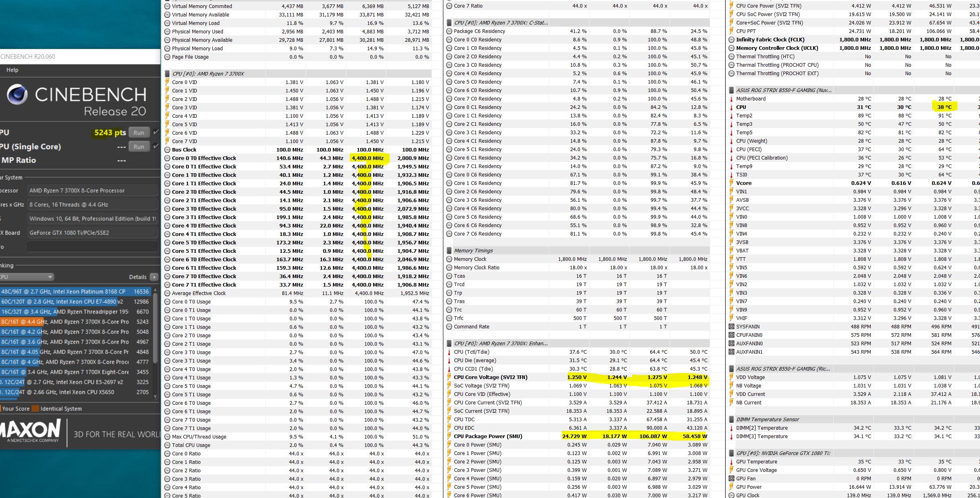Click the empty Info input field
The image size is (980, 498).
(92, 247)
